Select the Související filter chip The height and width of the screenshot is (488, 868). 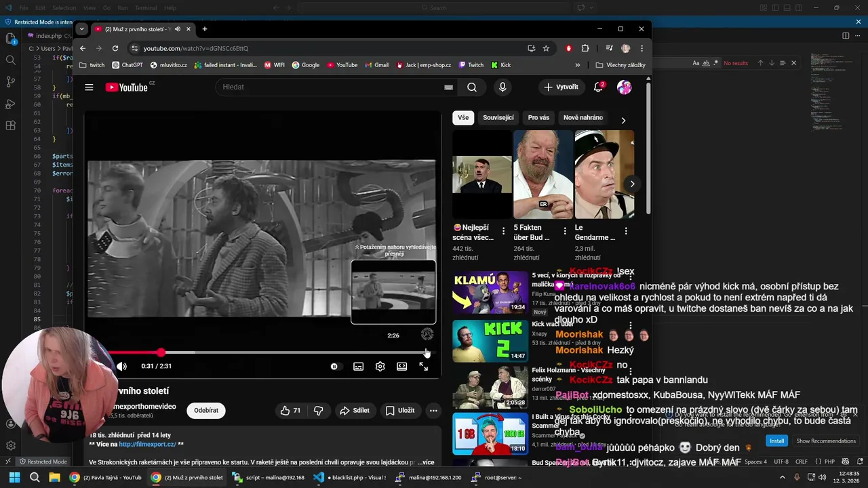(498, 117)
